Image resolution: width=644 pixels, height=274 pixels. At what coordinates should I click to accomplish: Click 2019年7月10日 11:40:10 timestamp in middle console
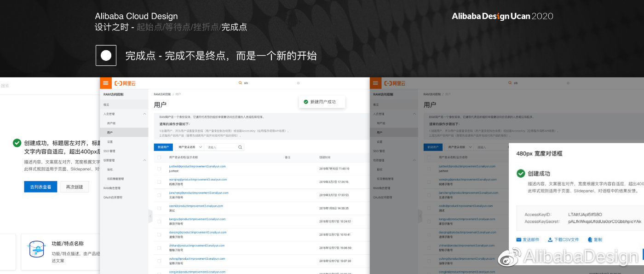(x=334, y=169)
